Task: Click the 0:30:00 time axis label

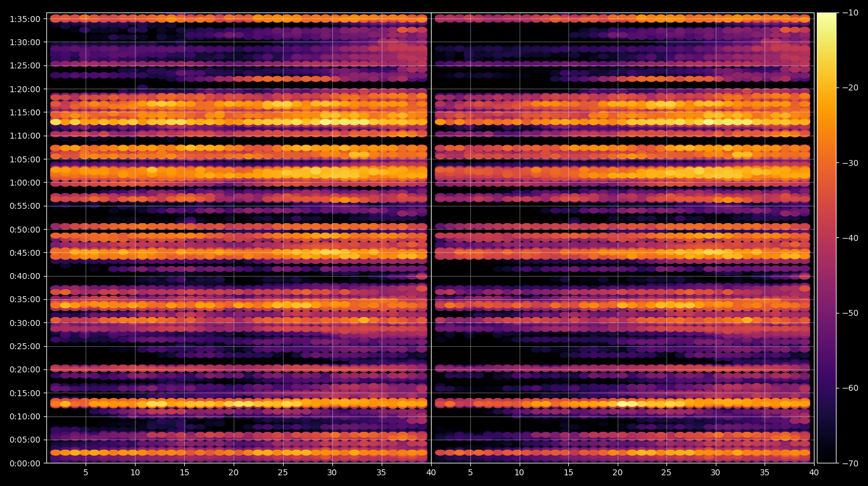Action: [x=25, y=323]
